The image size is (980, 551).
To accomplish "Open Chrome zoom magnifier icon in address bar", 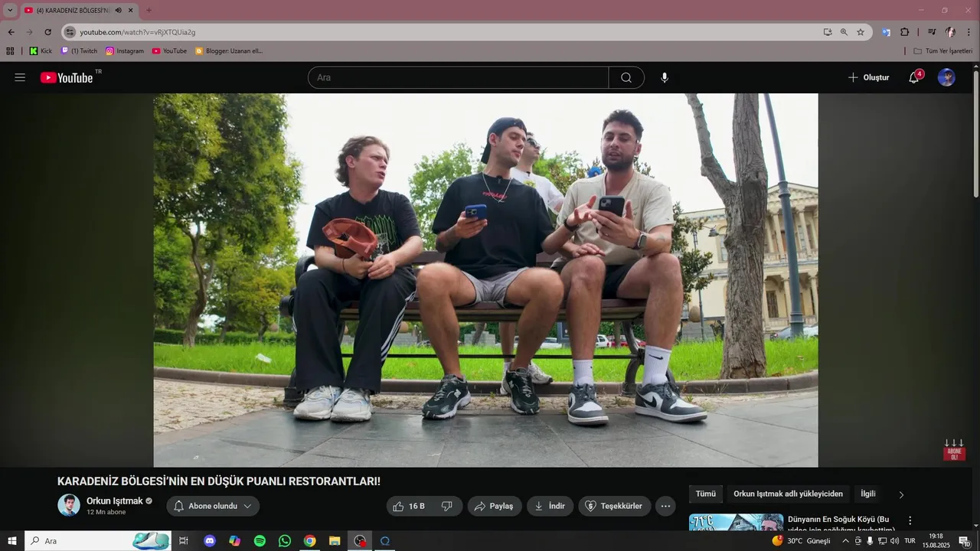I will [x=844, y=32].
